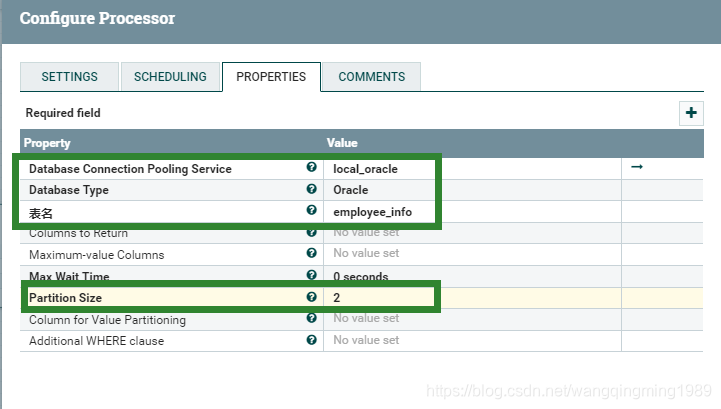
Task: Click the Property column header
Action: click(47, 143)
